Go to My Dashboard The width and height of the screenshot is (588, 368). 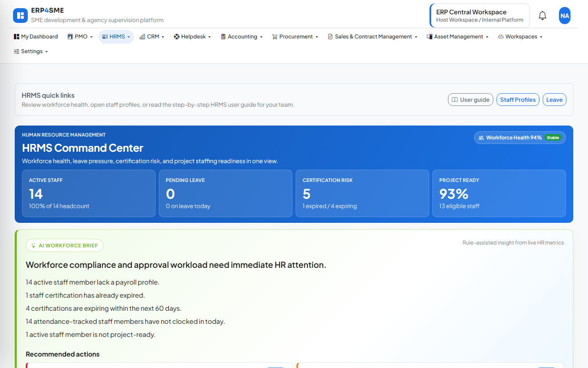(36, 36)
